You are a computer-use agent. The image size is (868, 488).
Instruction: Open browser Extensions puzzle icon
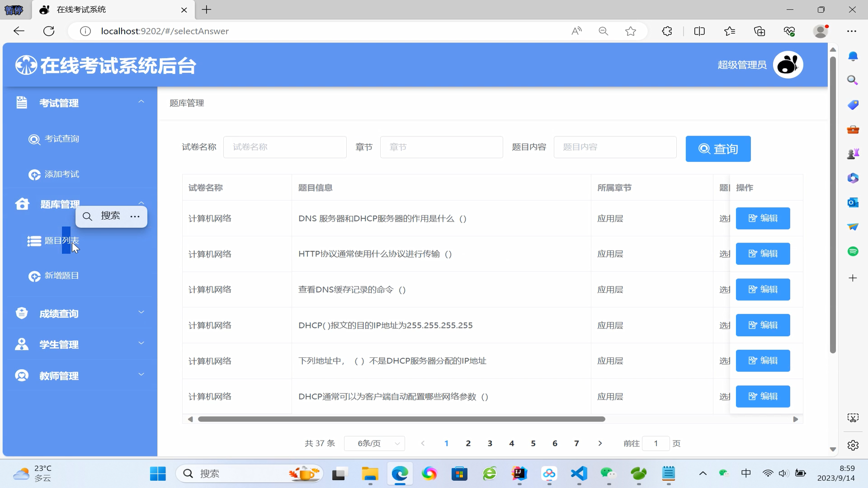pos(667,31)
